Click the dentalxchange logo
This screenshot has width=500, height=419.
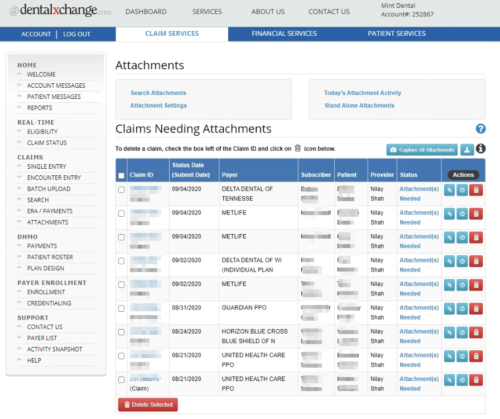[x=60, y=10]
